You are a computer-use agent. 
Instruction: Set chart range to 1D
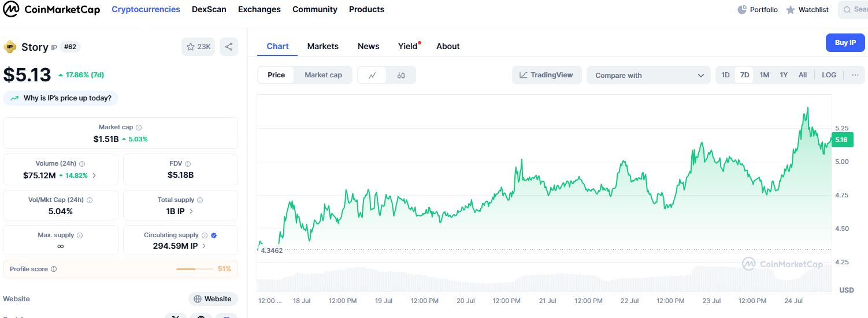pos(726,75)
